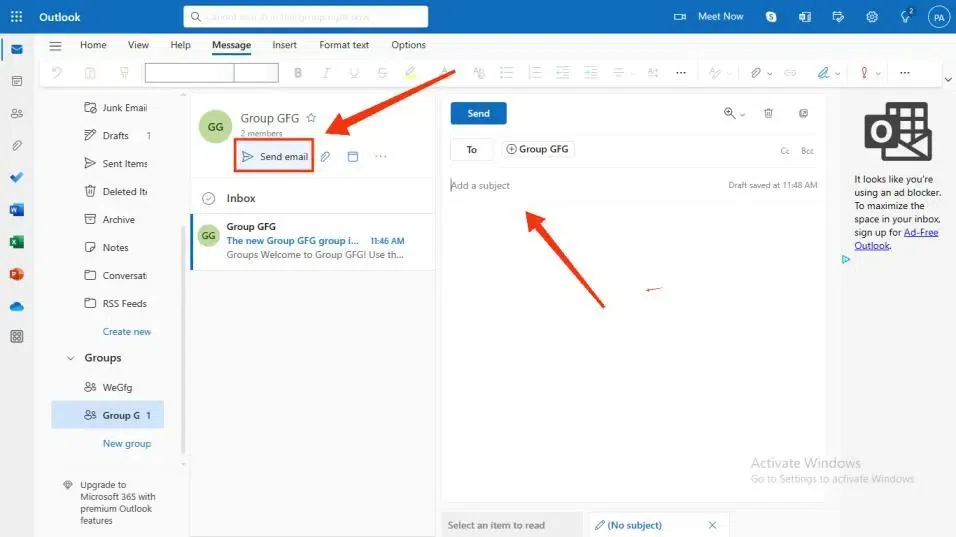Open the Insert tab
This screenshot has height=537, width=956.
coord(284,44)
